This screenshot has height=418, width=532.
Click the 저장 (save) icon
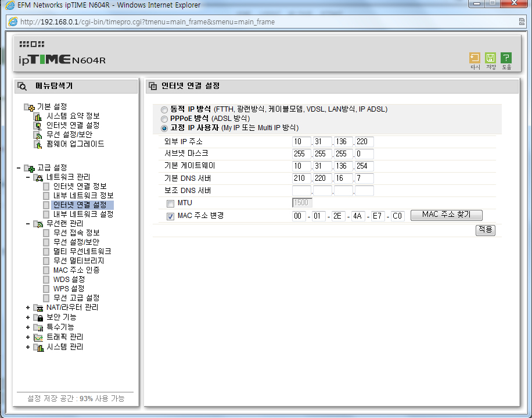(x=490, y=58)
